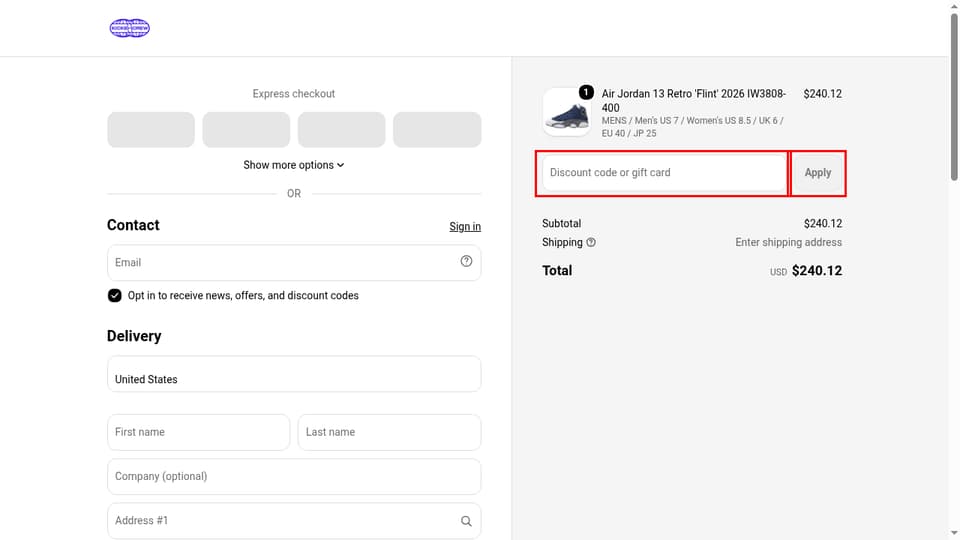Click the scrollbar down arrow
The height and width of the screenshot is (540, 960).
[x=954, y=534]
